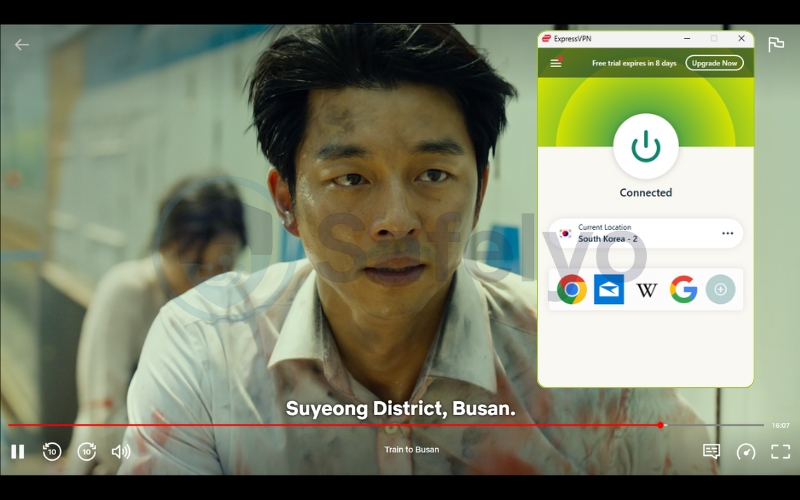
Task: Rewind 10 seconds
Action: (52, 452)
